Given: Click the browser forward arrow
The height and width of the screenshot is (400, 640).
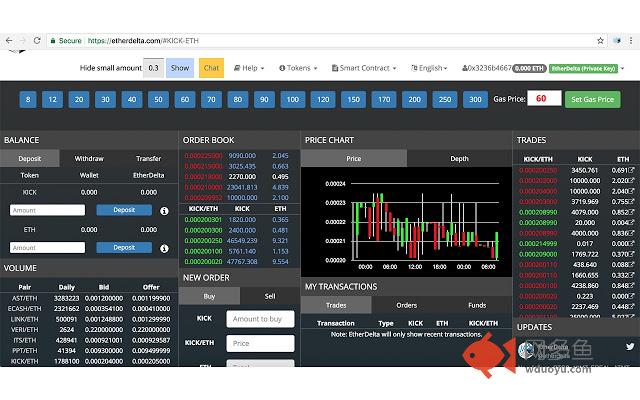Looking at the screenshot, I should tap(23, 40).
